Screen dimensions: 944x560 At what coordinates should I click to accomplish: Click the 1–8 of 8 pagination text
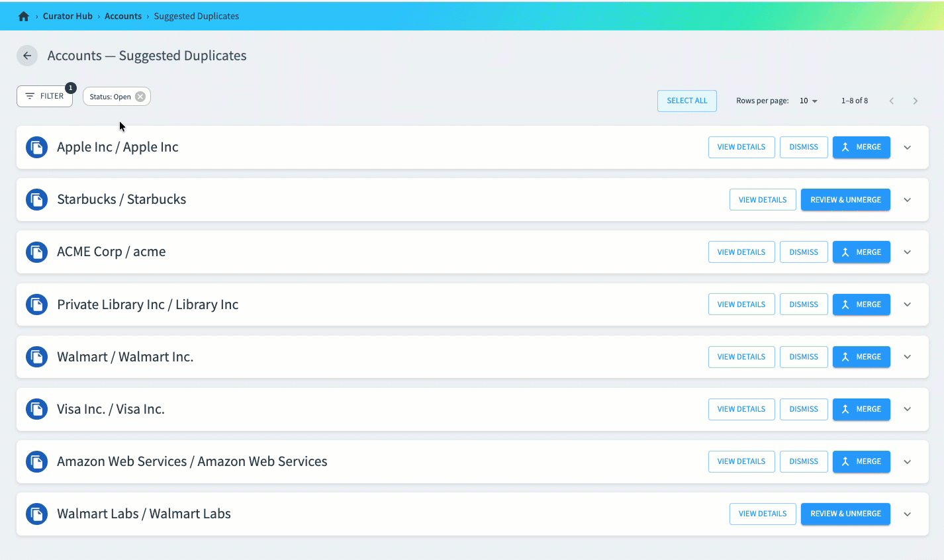pyautogui.click(x=855, y=101)
